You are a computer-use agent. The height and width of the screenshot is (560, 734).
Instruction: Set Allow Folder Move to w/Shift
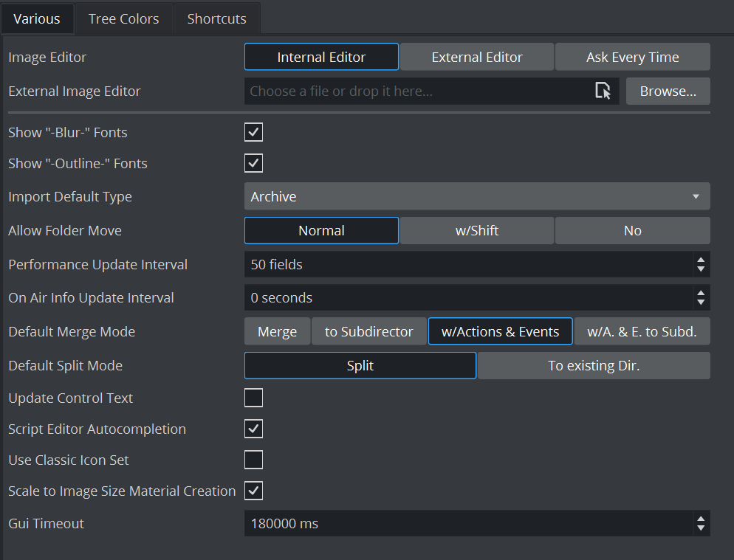pyautogui.click(x=476, y=231)
